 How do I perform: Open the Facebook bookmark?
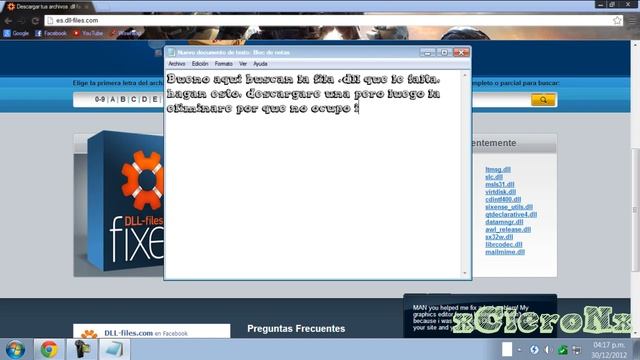[x=51, y=33]
